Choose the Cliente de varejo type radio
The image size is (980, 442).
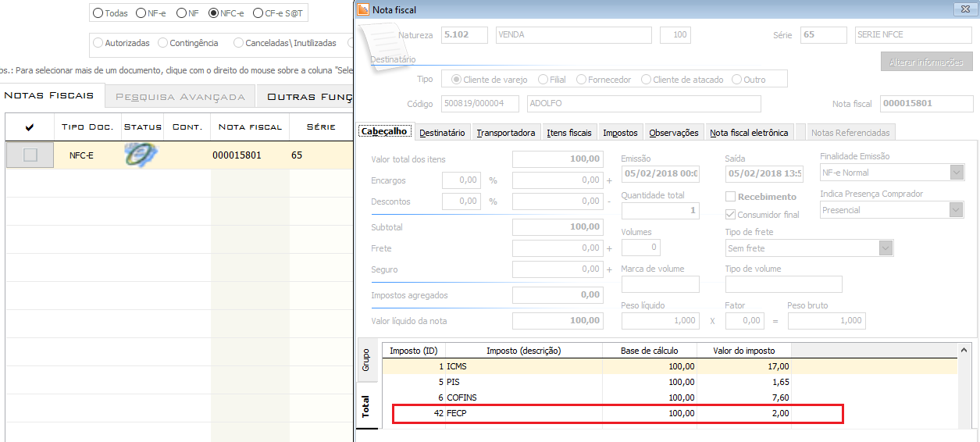(x=456, y=79)
